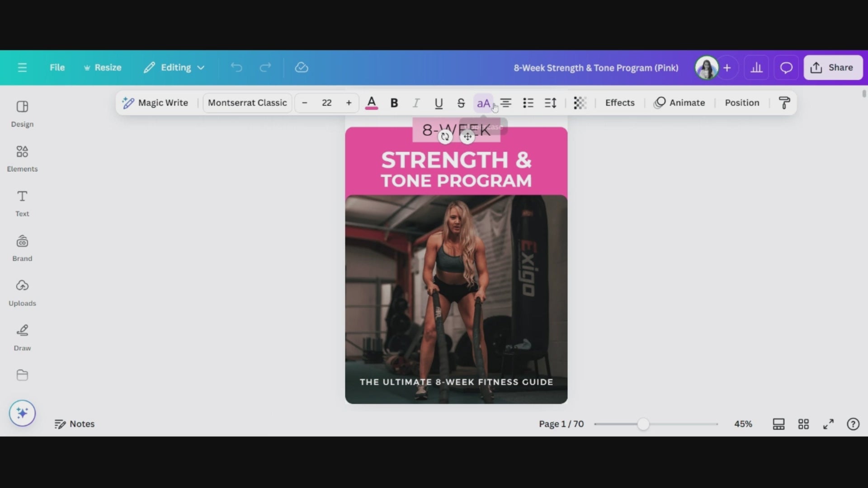This screenshot has width=868, height=488.
Task: Add collaborator with plus button
Action: pos(727,68)
